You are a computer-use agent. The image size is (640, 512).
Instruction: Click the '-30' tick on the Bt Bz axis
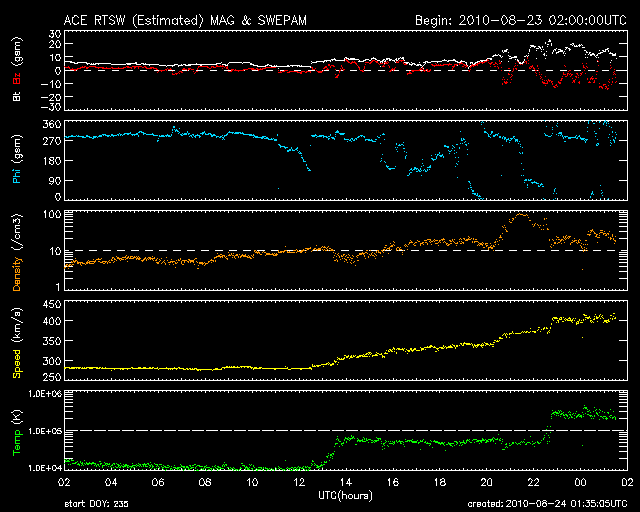(51, 107)
